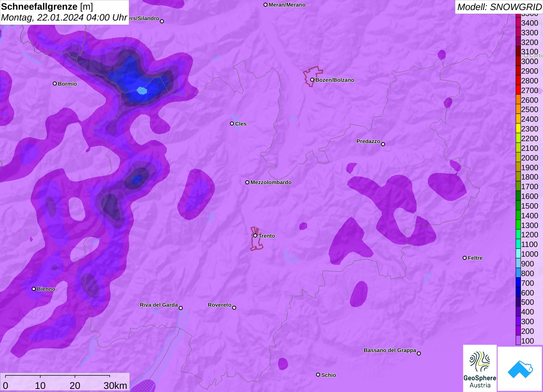Click the Riva del Garda marker dot
Viewport: 543px width, 392px height.
(x=181, y=308)
